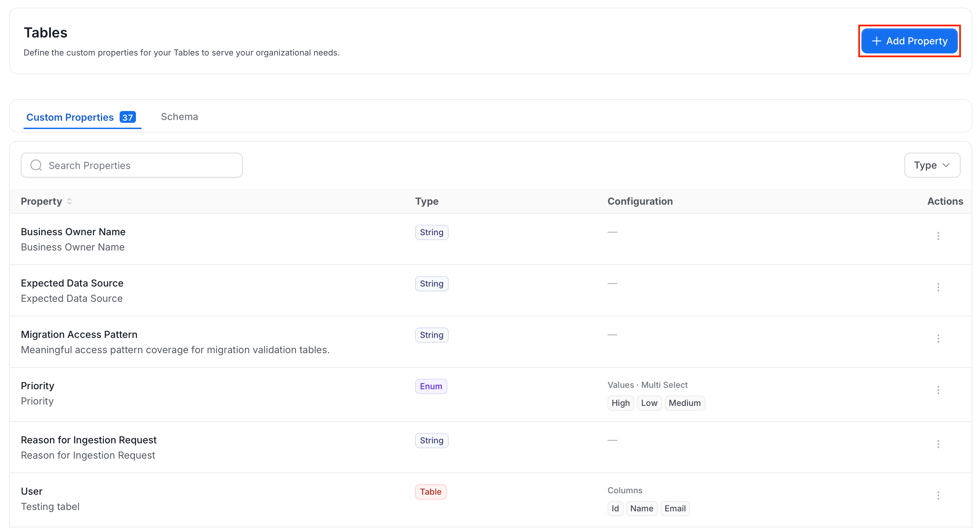Click the Tables page heading

(46, 33)
